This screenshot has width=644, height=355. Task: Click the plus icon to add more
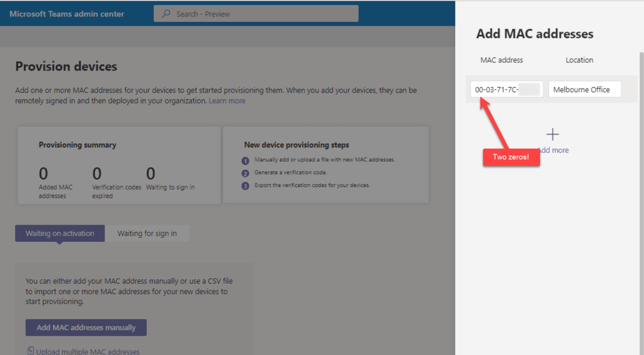tap(553, 134)
